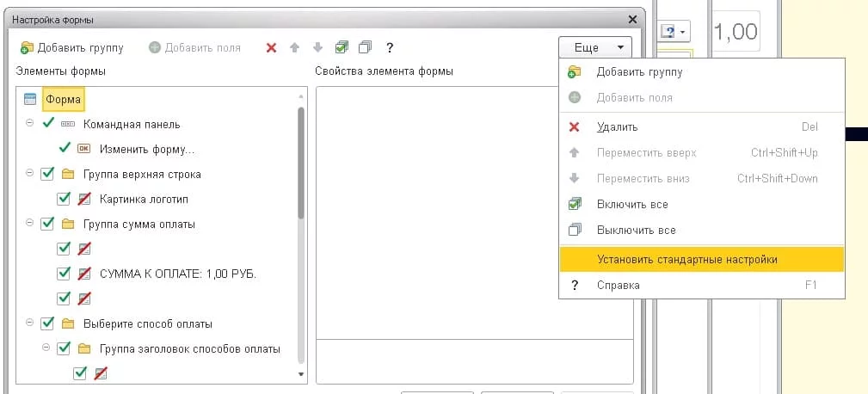Select the Командная панель tree row
Image resolution: width=868 pixels, height=394 pixels.
pos(132,125)
